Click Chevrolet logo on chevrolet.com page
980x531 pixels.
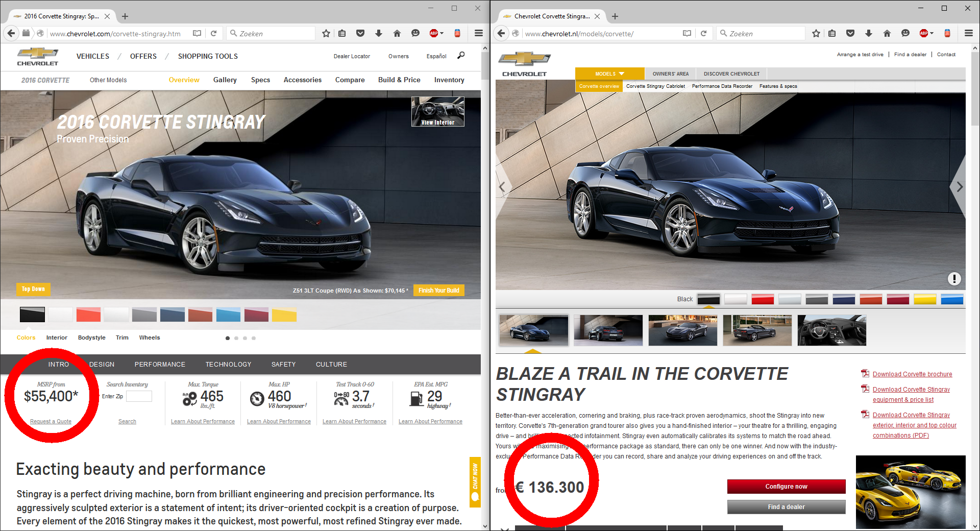[38, 57]
